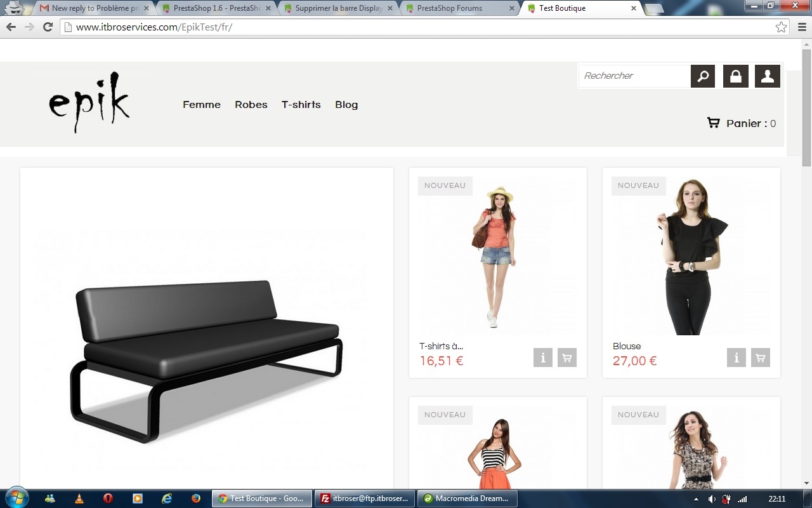This screenshot has width=812, height=508.
Task: Click the search magnifier button
Action: point(703,76)
